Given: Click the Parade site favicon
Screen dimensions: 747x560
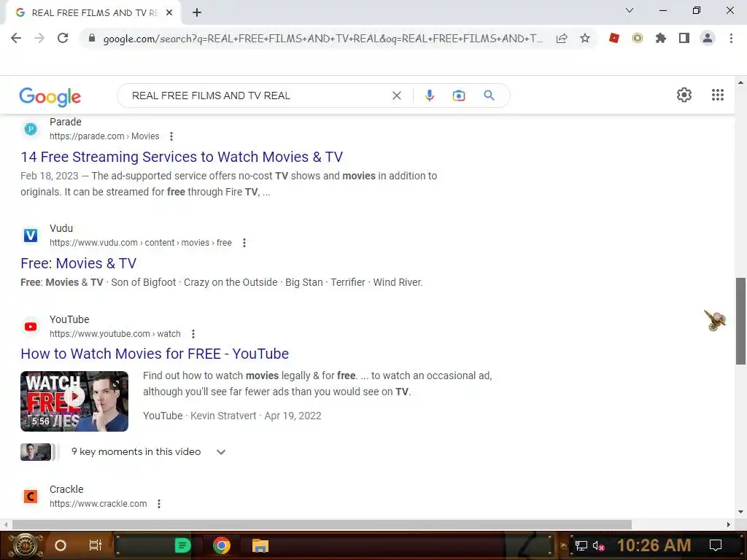Looking at the screenshot, I should click(x=31, y=129).
